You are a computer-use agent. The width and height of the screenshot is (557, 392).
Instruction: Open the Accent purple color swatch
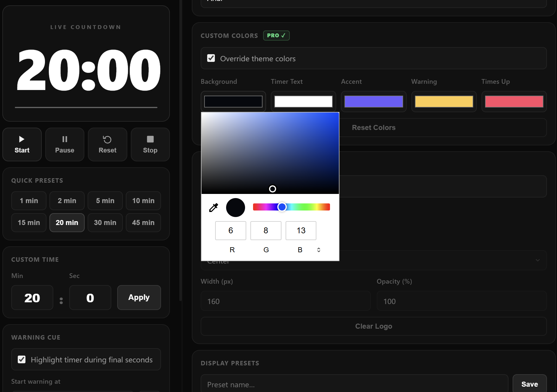click(373, 101)
